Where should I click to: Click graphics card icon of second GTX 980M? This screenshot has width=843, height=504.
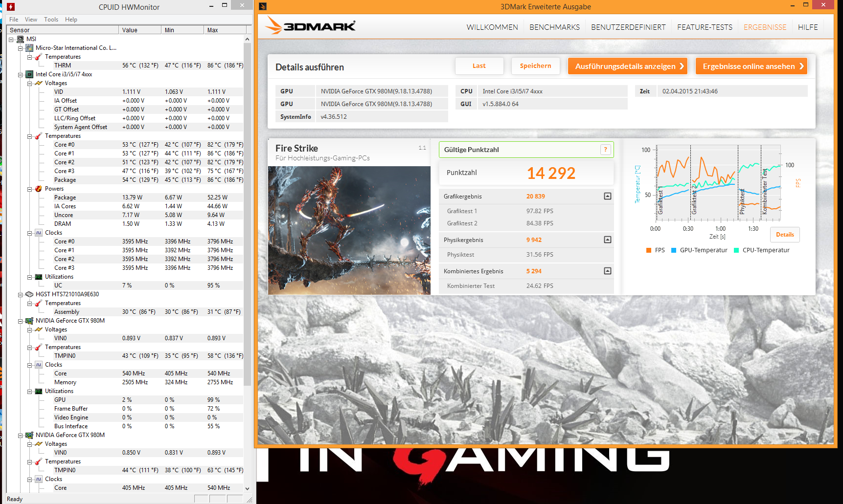point(29,435)
